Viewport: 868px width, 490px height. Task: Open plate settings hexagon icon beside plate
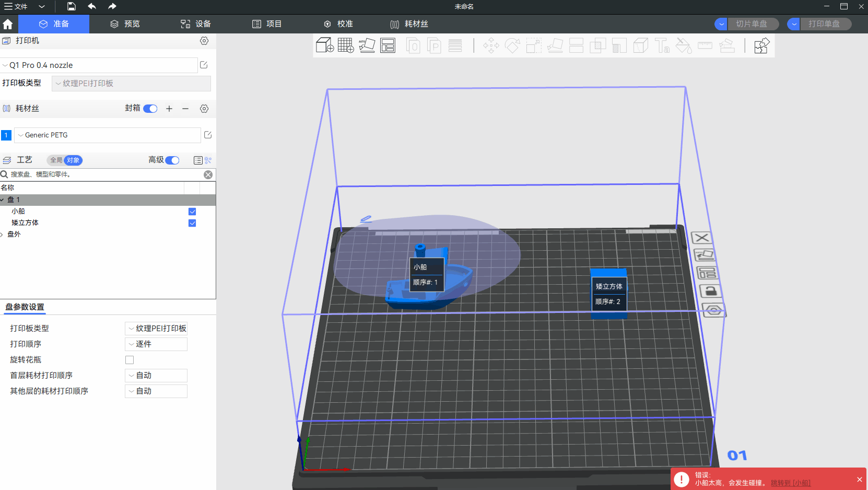tap(713, 310)
